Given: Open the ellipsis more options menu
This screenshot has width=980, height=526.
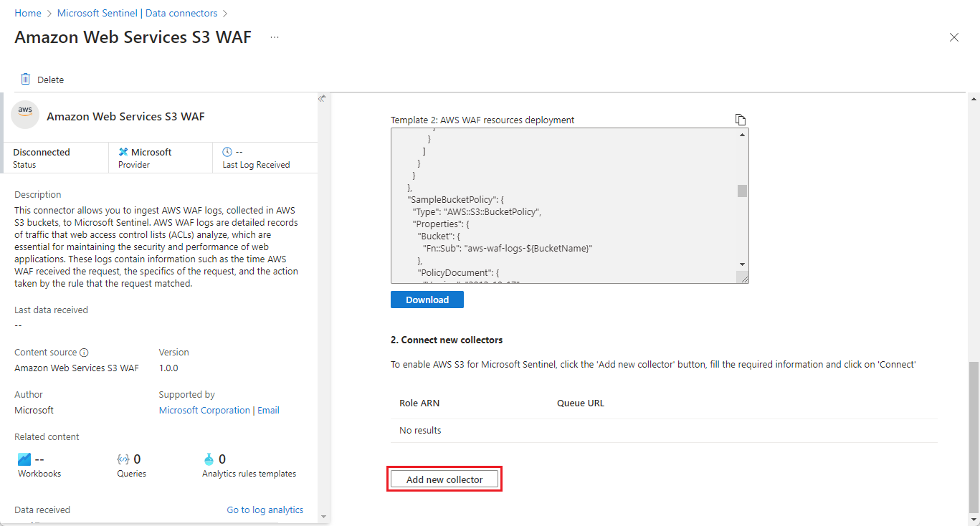Looking at the screenshot, I should coord(275,37).
